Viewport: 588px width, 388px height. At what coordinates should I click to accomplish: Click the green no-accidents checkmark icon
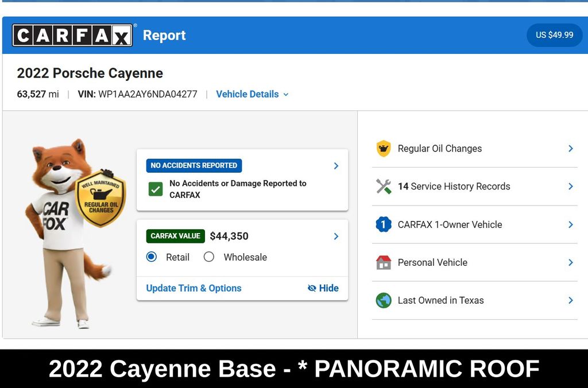coord(155,189)
